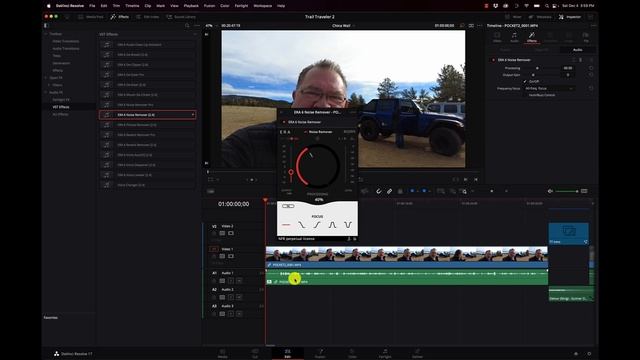Image resolution: width=640 pixels, height=360 pixels.
Task: Open the Edit Index panel
Action: 148,17
